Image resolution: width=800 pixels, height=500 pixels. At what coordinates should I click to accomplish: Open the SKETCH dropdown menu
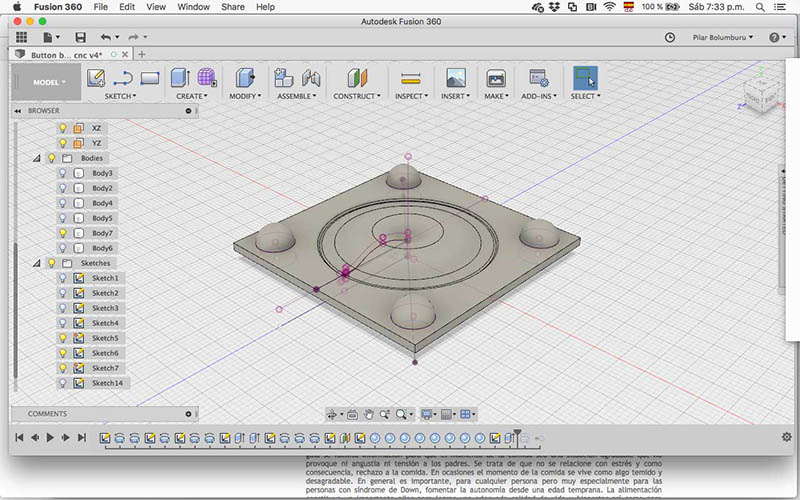coord(120,96)
